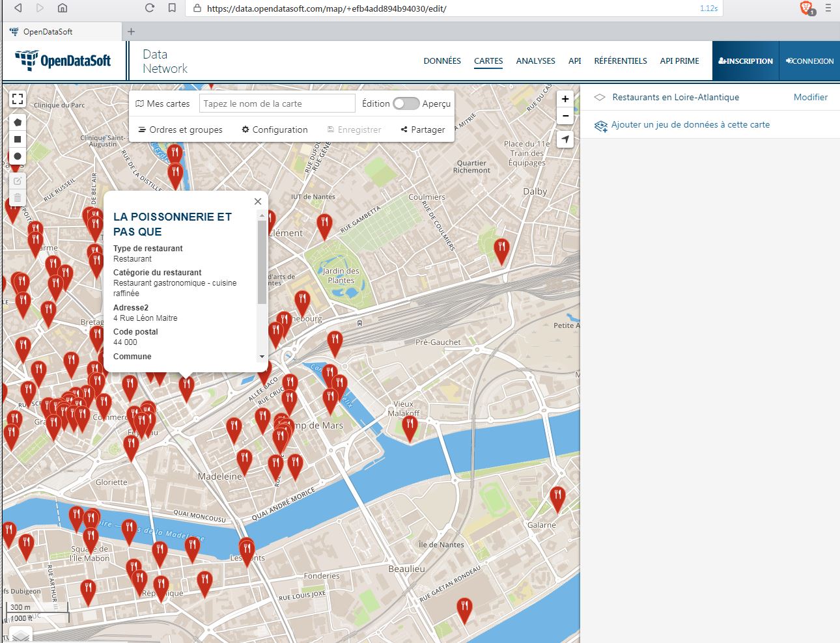Click the map name input field
Image resolution: width=840 pixels, height=643 pixels.
(x=277, y=103)
